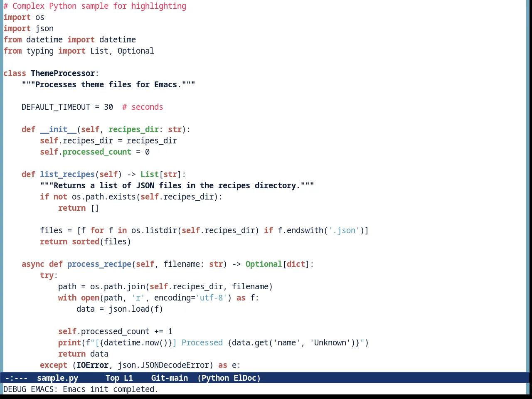Click 'self.processed_count += 1' line
532x399 pixels.
[x=115, y=332]
